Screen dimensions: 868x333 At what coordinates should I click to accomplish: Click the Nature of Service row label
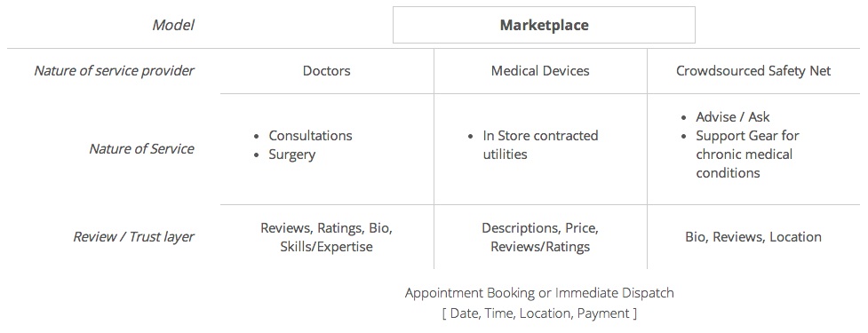click(142, 149)
